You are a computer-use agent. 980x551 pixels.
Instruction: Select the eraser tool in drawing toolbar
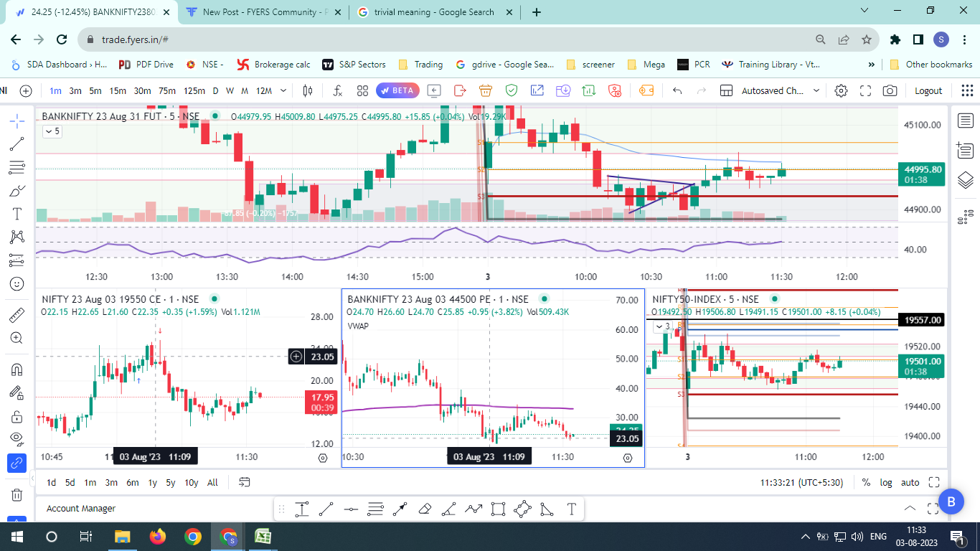coord(424,509)
